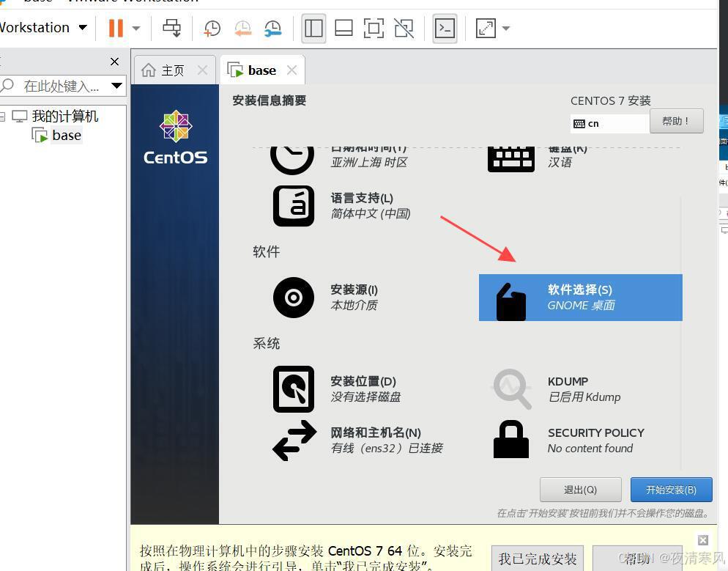728x571 pixels.
Task: Open 语言支持(L) language icon
Action: click(294, 206)
